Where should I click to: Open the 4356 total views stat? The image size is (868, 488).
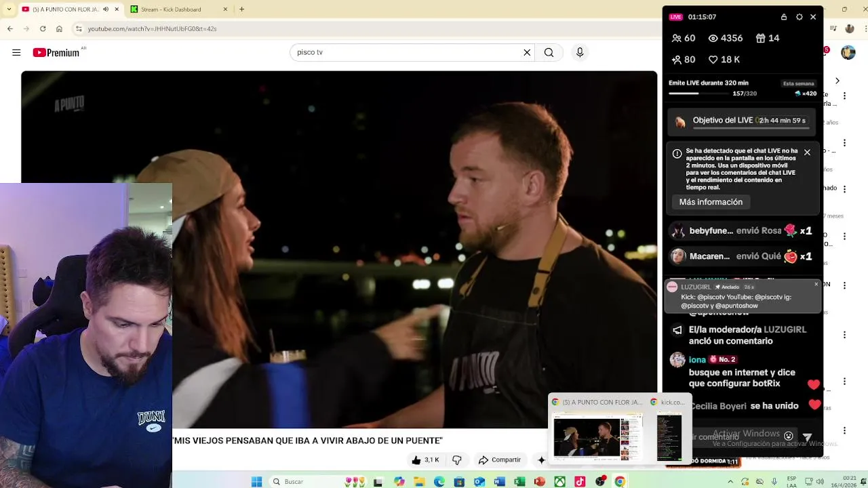tap(726, 38)
